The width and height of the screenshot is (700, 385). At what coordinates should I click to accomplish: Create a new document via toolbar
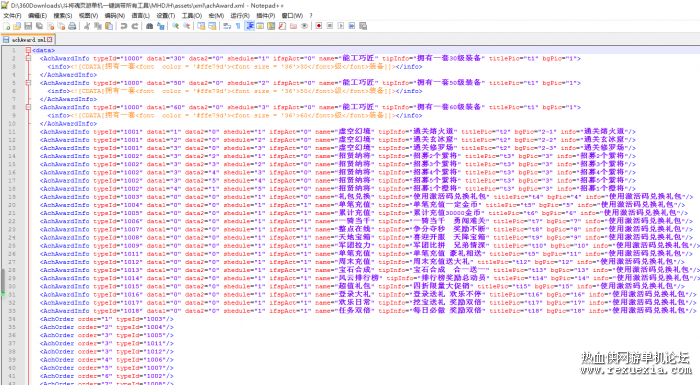point(7,26)
